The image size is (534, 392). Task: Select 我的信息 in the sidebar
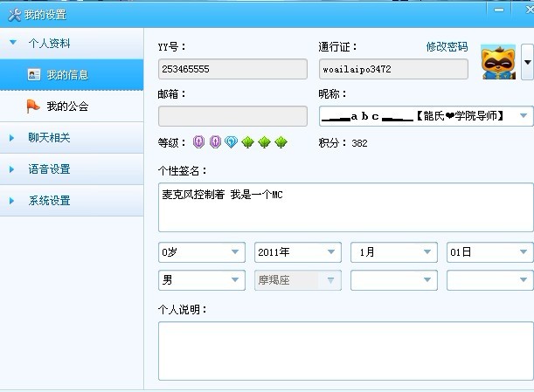72,74
